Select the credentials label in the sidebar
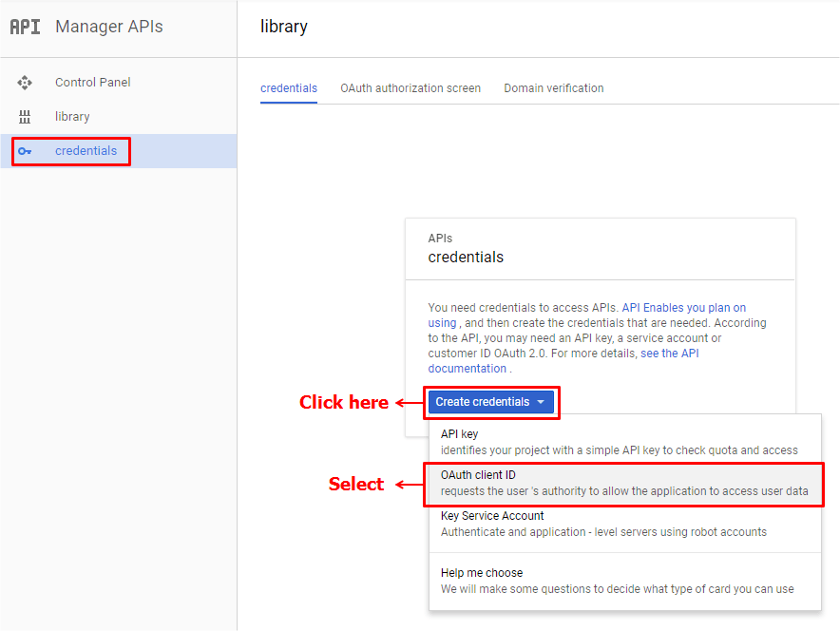840x631 pixels. pos(86,151)
